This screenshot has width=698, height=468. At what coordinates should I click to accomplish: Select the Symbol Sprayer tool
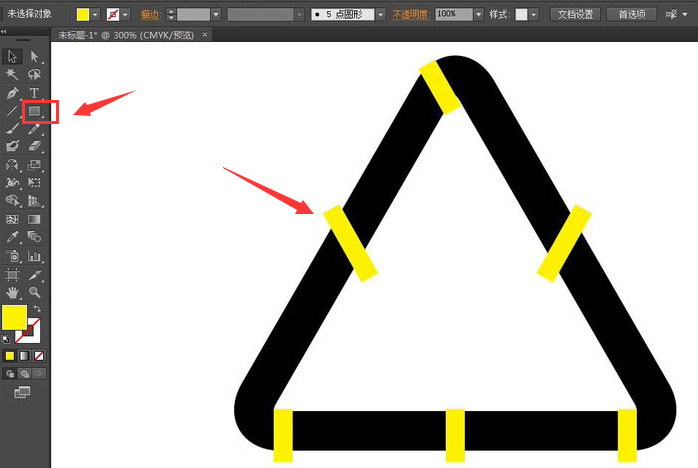(x=12, y=256)
